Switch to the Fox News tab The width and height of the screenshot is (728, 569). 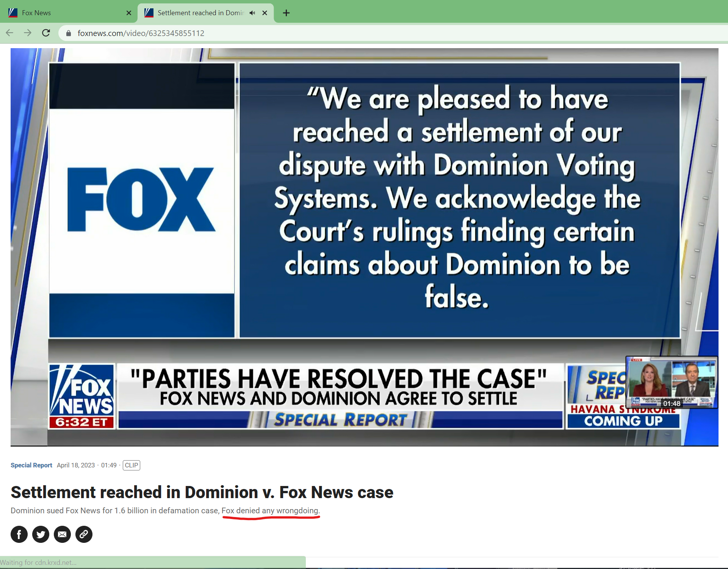tap(68, 13)
